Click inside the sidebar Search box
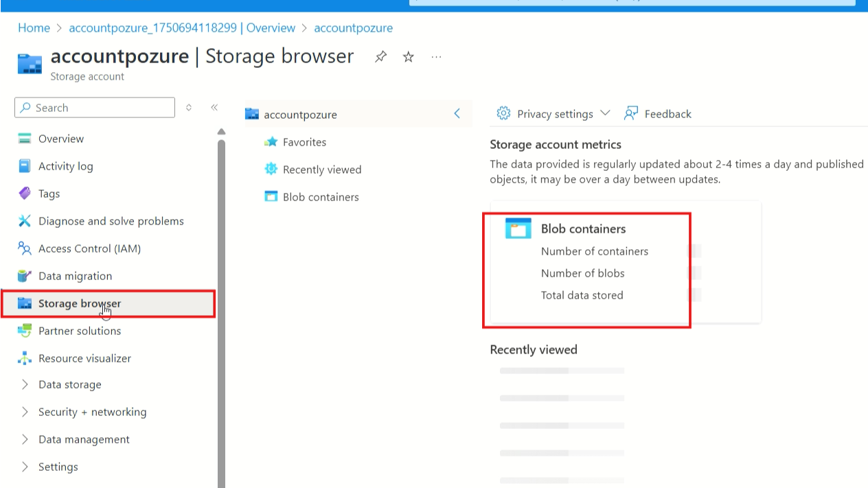Viewport: 868px width, 488px height. click(95, 108)
